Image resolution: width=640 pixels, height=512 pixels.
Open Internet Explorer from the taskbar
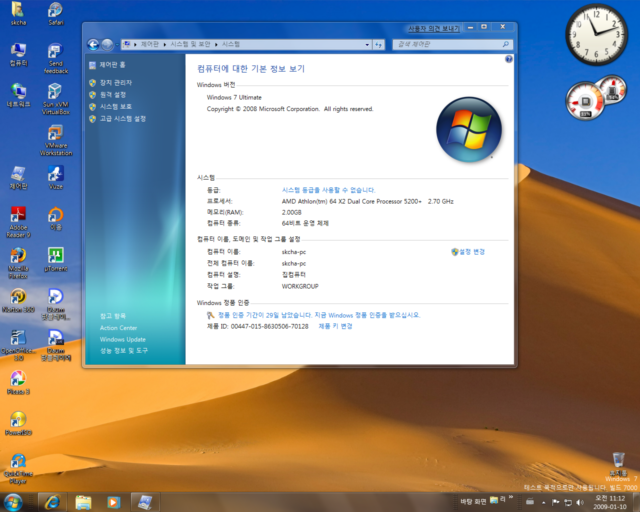[52, 502]
